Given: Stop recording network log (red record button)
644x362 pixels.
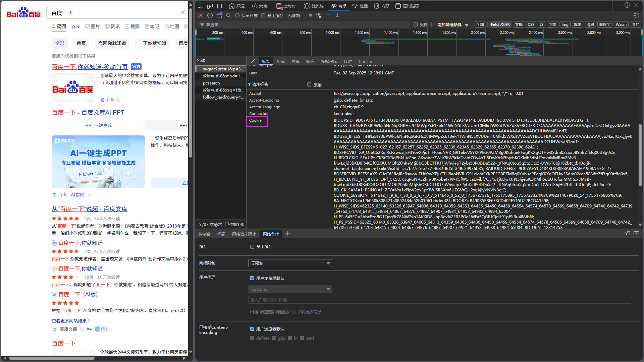Looking at the screenshot, I should coord(201,15).
